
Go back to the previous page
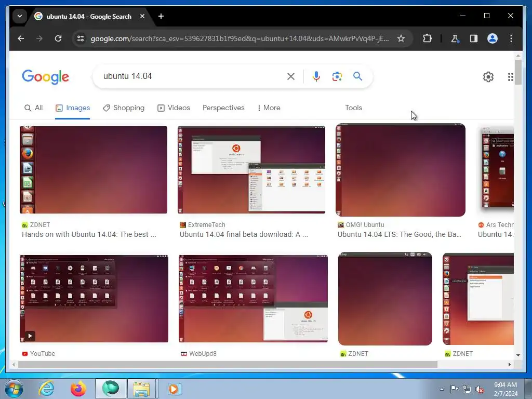tap(21, 38)
